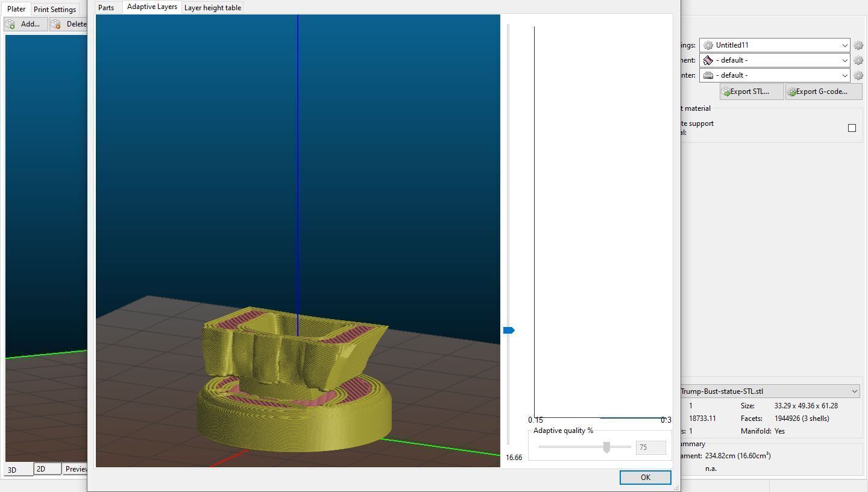
Task: Click the Size value 33.29 x 49.36 x 61.28
Action: pos(806,406)
